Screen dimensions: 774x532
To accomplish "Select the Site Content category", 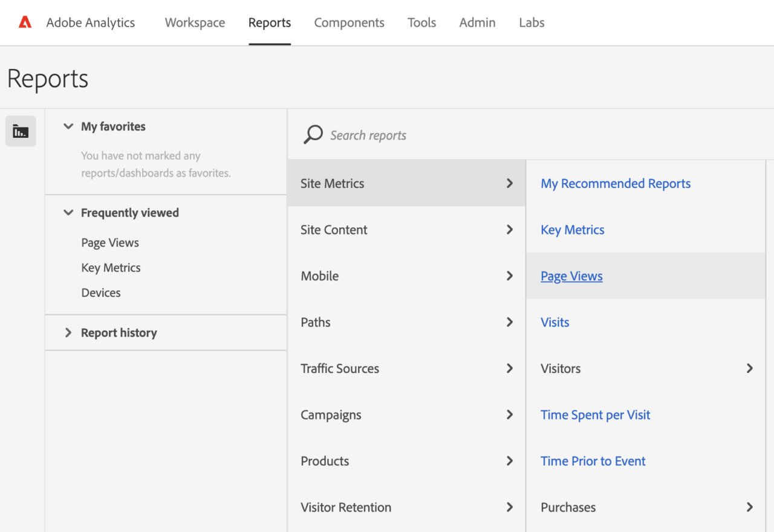I will [334, 230].
